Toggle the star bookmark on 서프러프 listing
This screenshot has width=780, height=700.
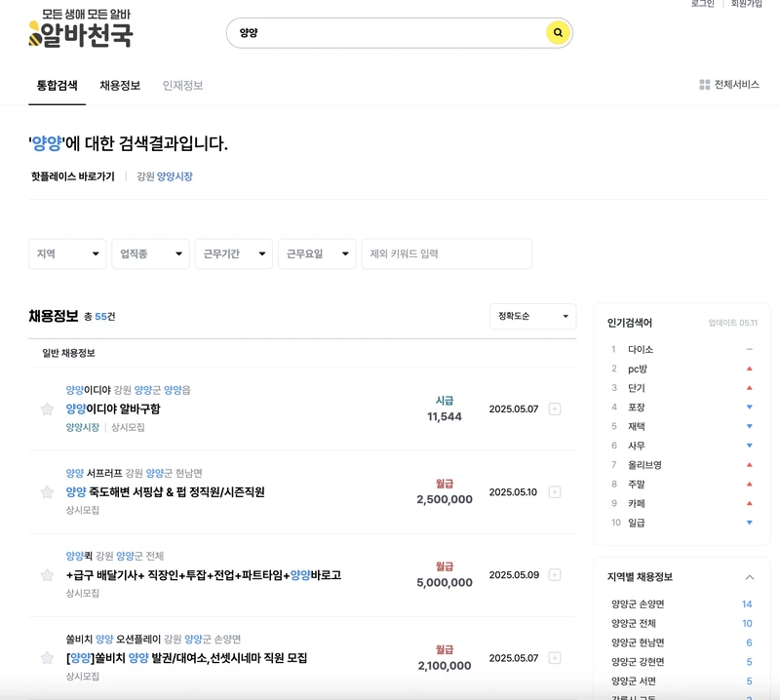point(46,491)
